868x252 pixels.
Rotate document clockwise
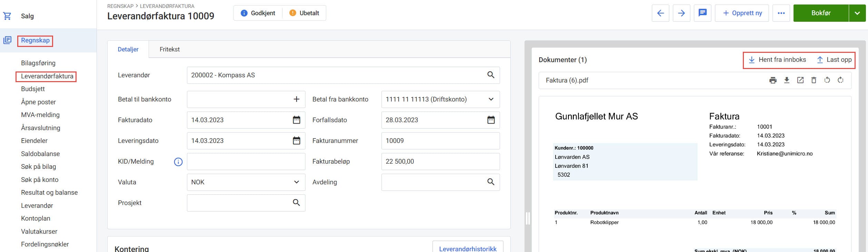[840, 80]
